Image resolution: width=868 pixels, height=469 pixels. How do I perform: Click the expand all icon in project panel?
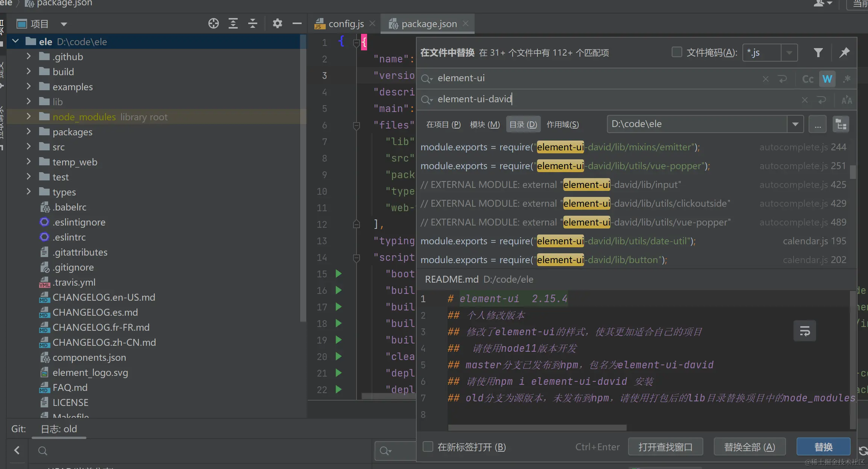tap(233, 24)
